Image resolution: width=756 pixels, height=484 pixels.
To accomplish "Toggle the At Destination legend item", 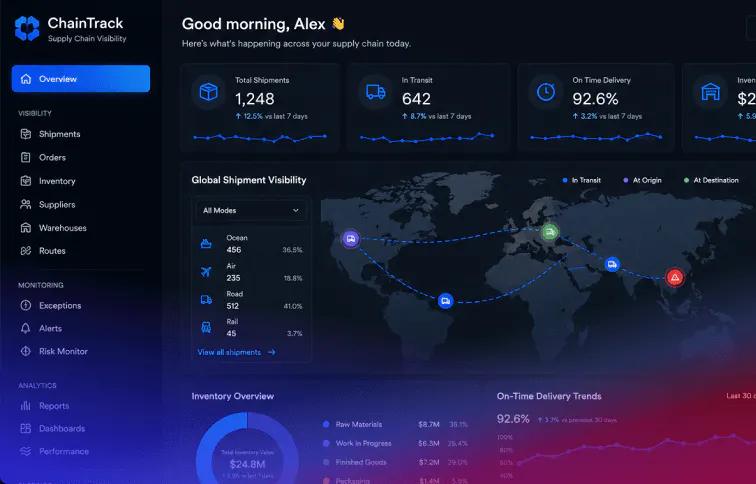I will click(x=711, y=180).
